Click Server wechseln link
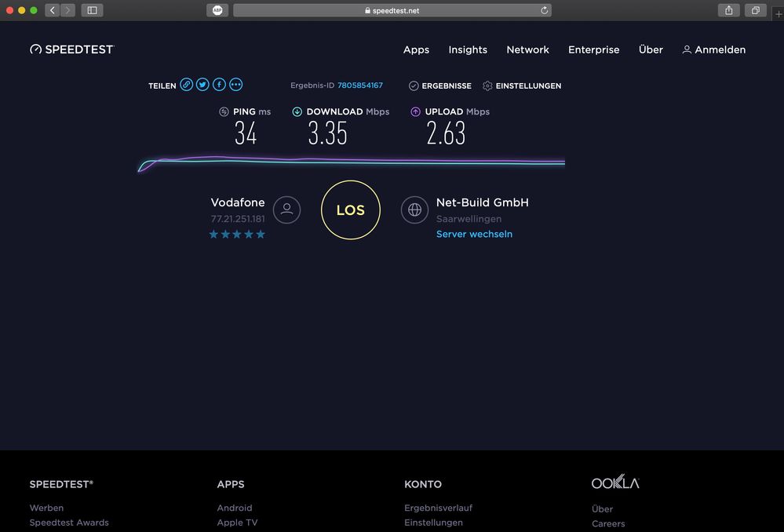This screenshot has height=532, width=784. tap(474, 234)
